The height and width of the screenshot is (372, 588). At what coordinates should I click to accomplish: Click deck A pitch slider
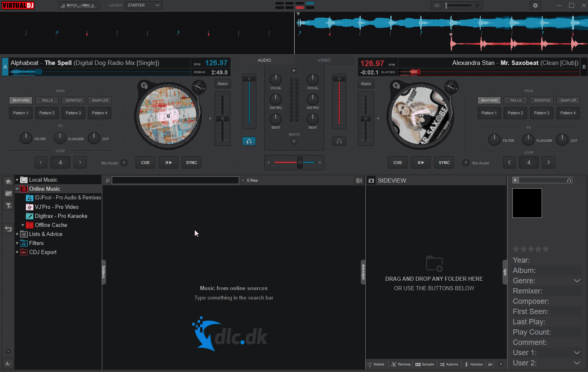tap(223, 118)
